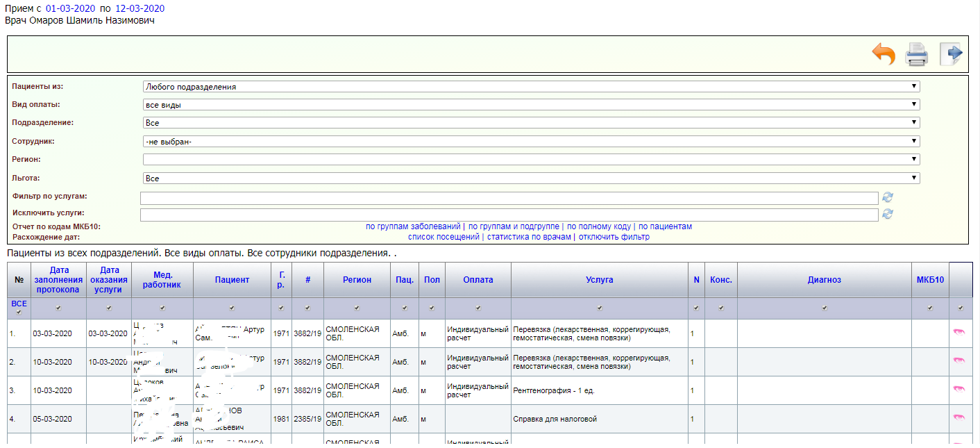980x448 pixels.
Task: View details with eye icon in row 3
Action: pos(959,390)
